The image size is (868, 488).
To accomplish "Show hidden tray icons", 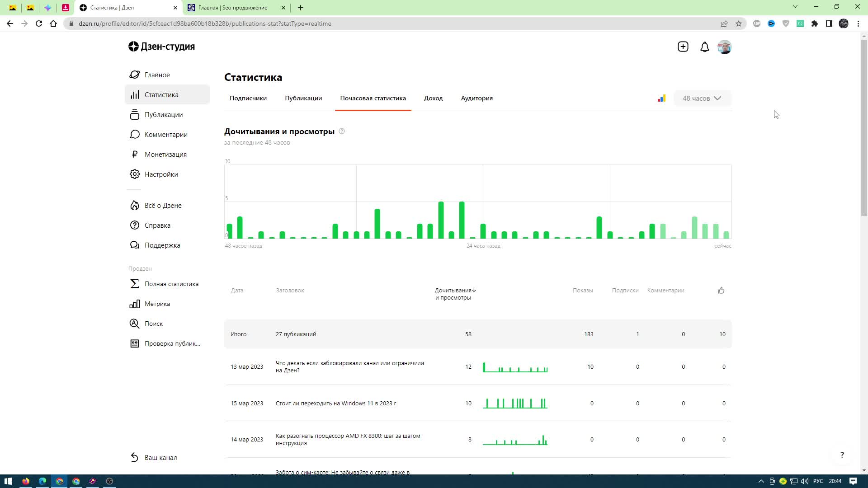I will click(761, 481).
